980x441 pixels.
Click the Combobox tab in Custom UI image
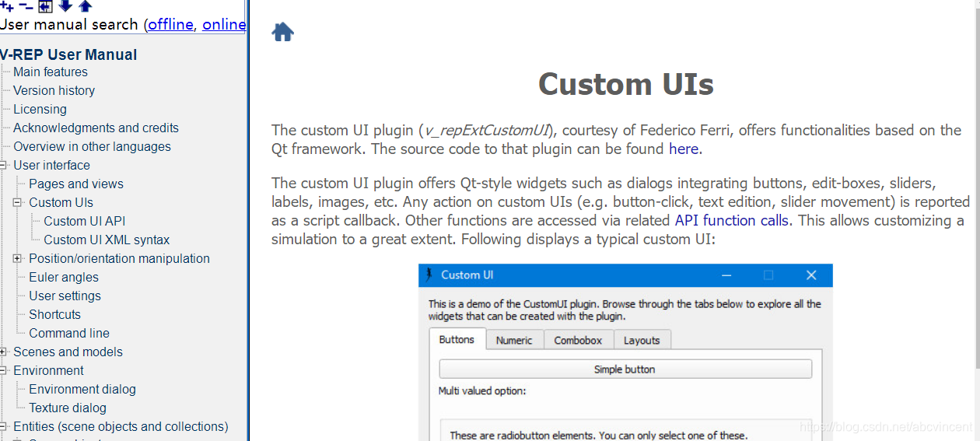[578, 340]
